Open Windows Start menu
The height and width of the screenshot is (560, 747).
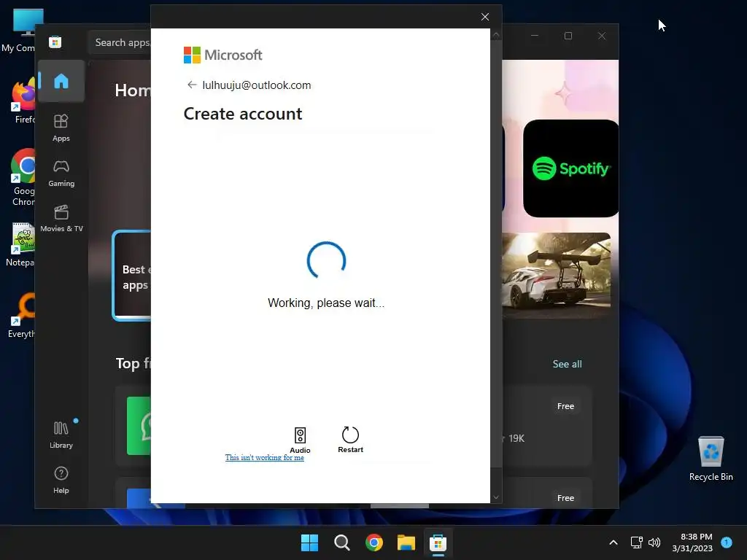pos(309,542)
